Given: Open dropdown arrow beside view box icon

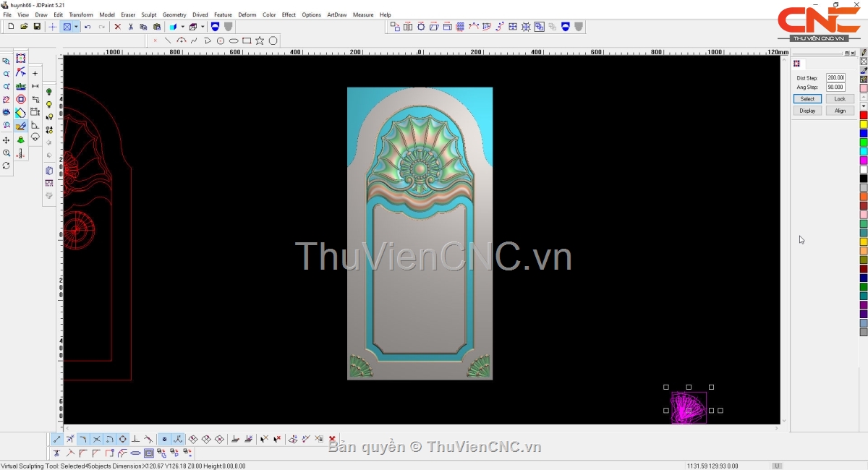Looking at the screenshot, I should [76, 27].
